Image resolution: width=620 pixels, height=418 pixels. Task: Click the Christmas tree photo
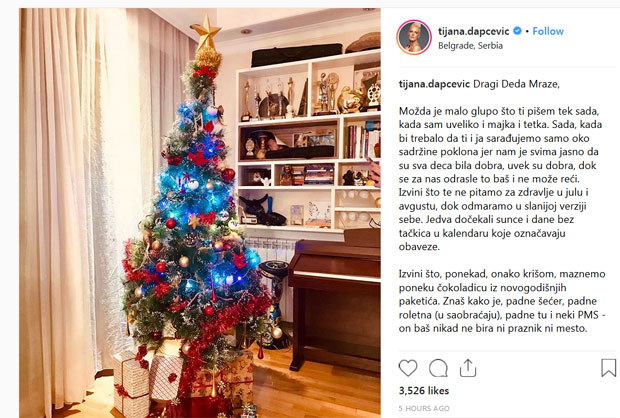(200, 213)
